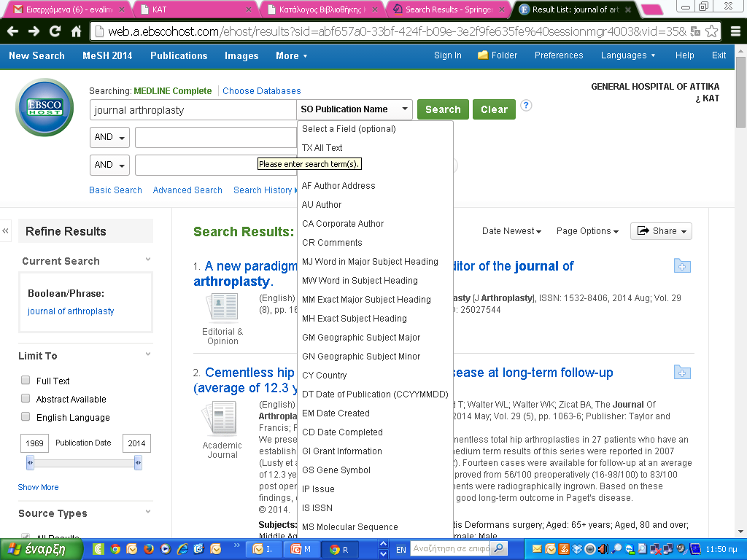Open the Folder link in the top bar
The height and width of the screenshot is (560, 747).
pyautogui.click(x=498, y=55)
